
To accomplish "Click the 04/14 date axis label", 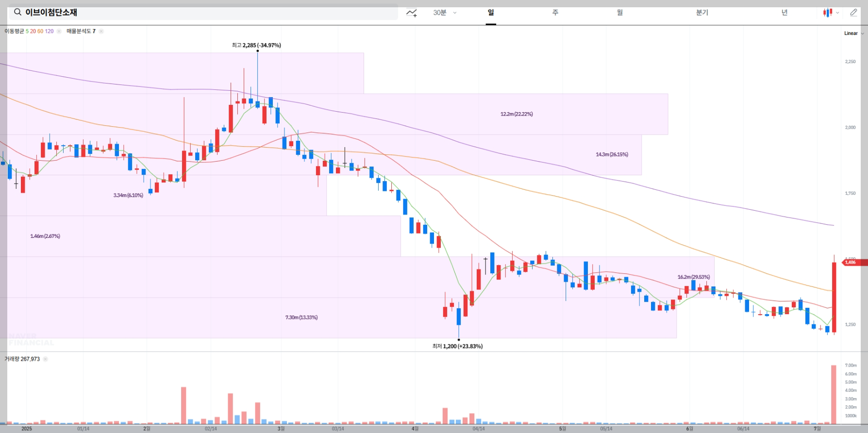I will [x=479, y=429].
